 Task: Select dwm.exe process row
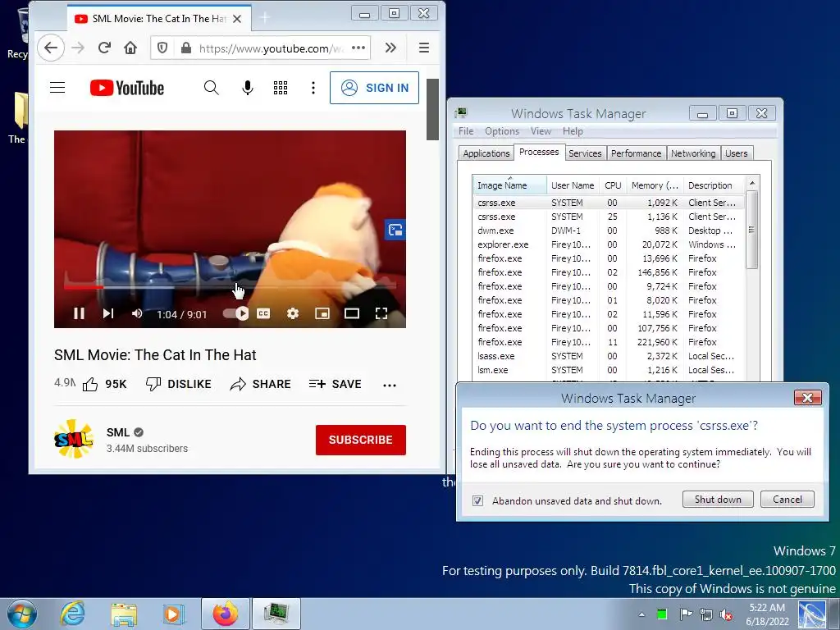pyautogui.click(x=608, y=231)
